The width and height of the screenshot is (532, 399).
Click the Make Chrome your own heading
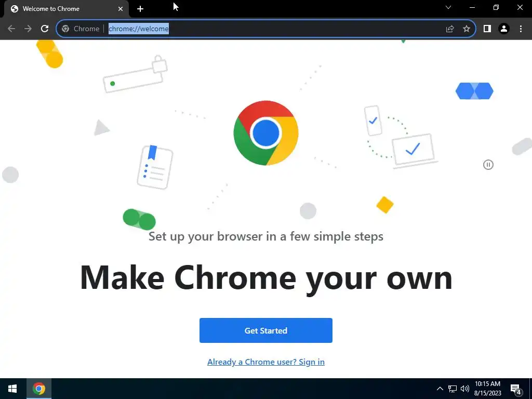266,278
